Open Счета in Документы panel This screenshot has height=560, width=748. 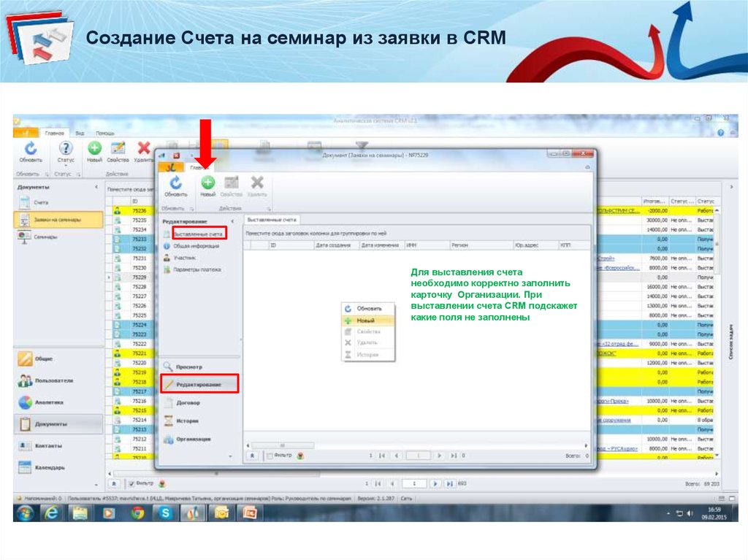click(x=41, y=202)
